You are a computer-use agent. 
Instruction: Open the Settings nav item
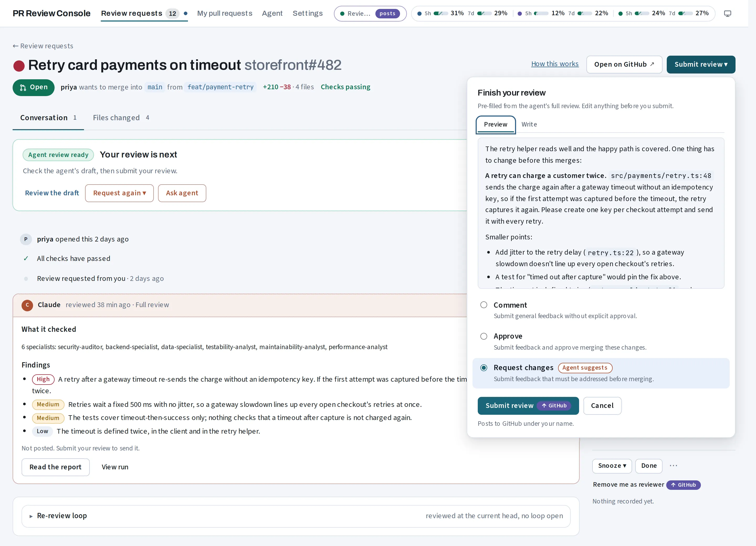coord(307,13)
